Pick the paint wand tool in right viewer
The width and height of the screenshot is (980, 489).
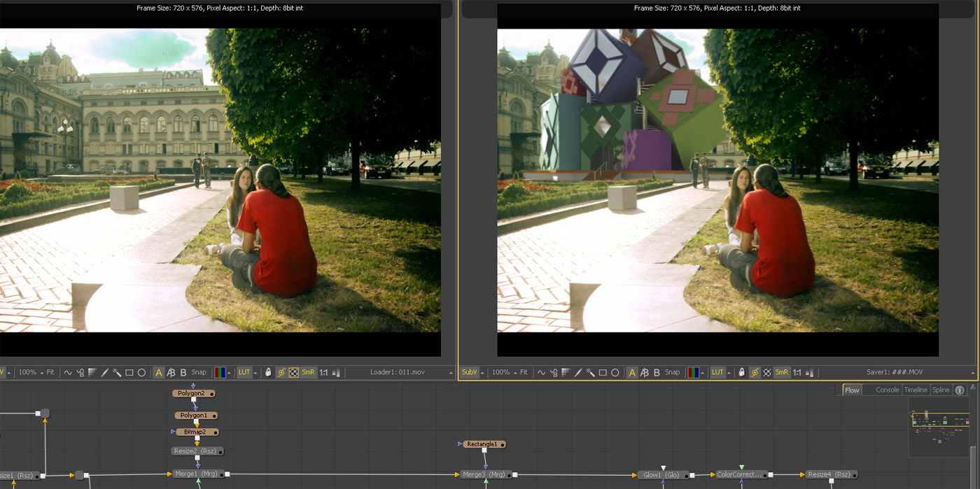pyautogui.click(x=590, y=373)
